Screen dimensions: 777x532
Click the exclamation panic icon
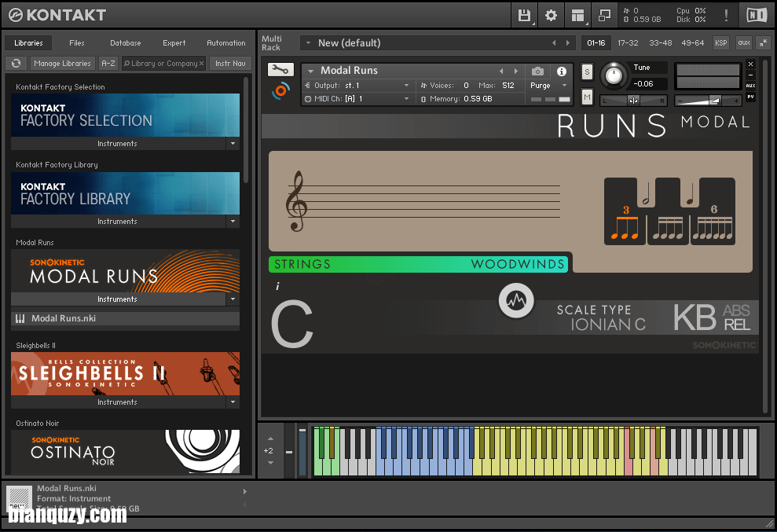point(726,16)
